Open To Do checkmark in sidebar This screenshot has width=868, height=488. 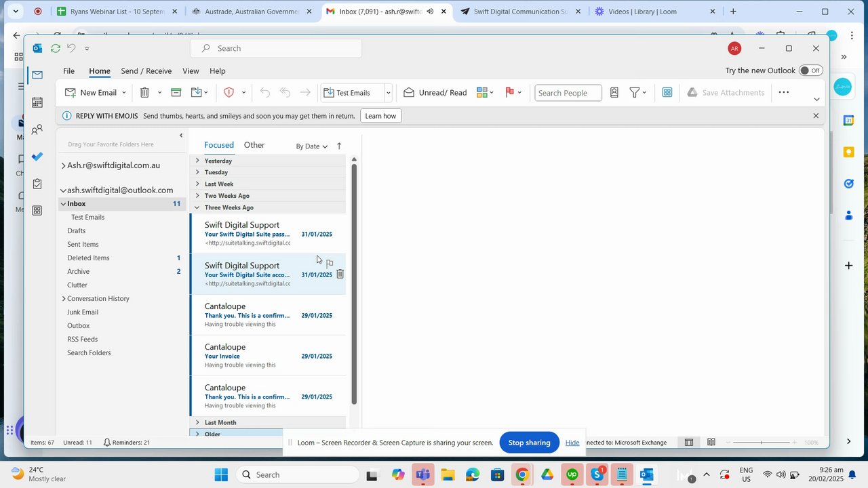tap(37, 157)
